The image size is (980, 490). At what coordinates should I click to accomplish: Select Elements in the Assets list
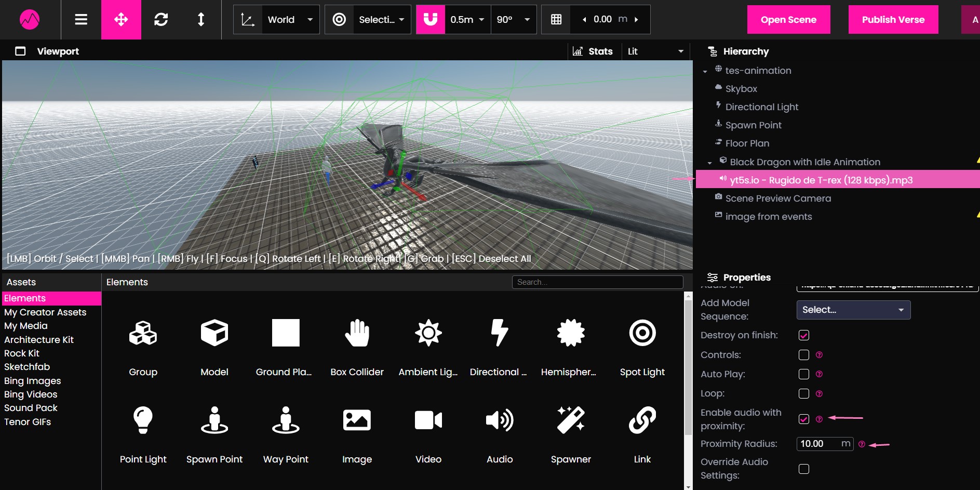tap(51, 298)
